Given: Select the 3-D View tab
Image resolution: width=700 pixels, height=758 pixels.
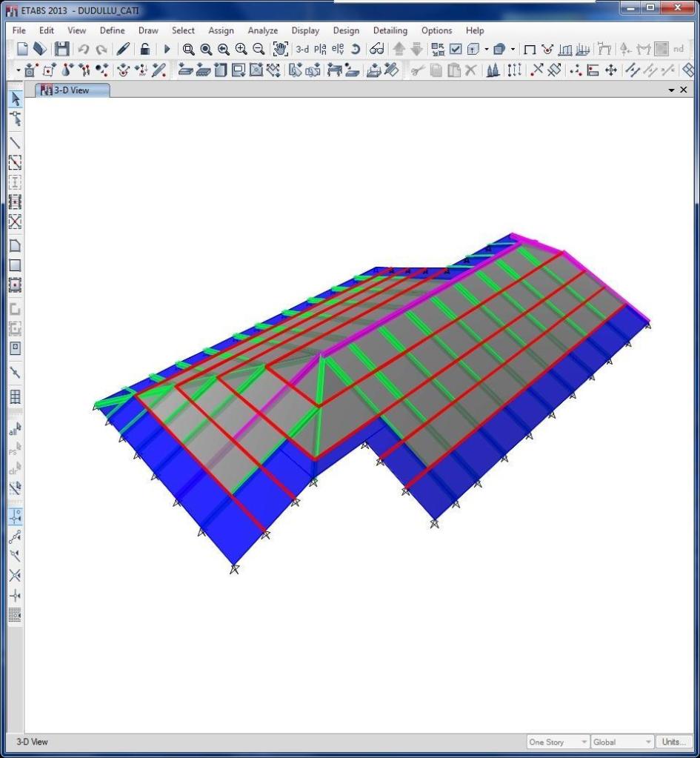Looking at the screenshot, I should [73, 90].
